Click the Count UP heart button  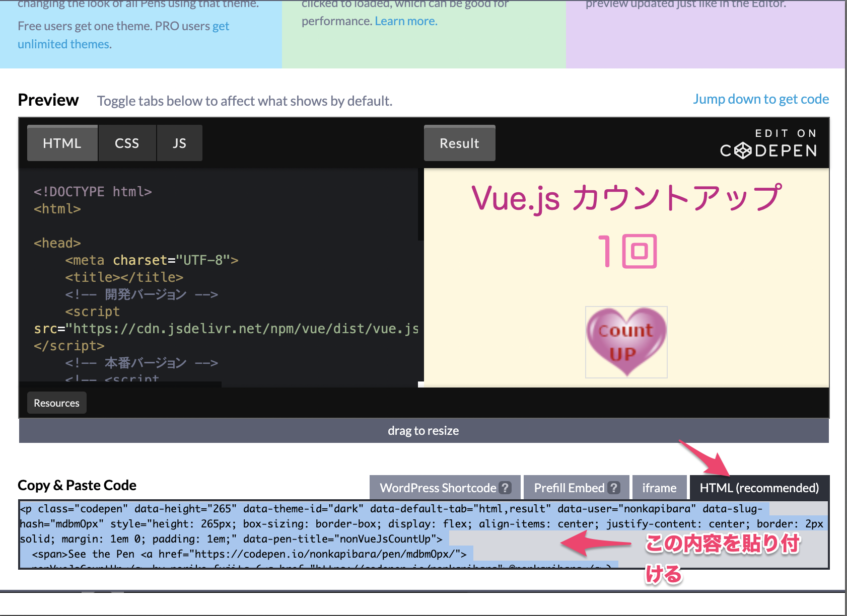(626, 342)
